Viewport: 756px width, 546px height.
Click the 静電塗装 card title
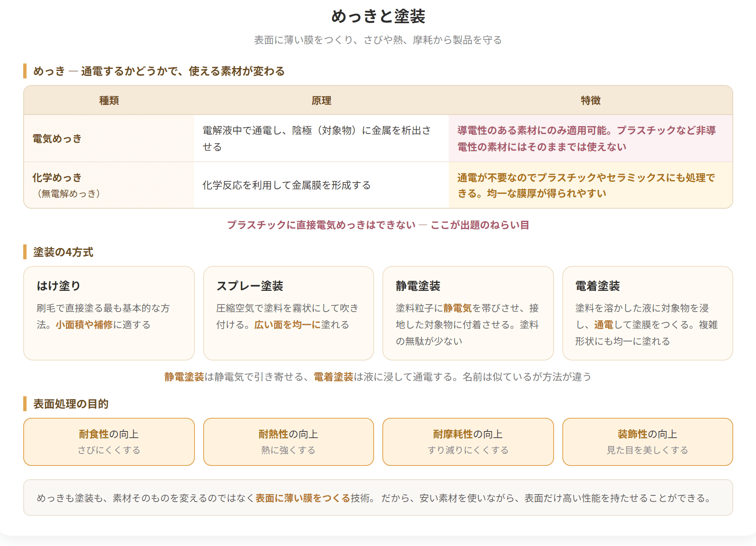[x=418, y=286]
